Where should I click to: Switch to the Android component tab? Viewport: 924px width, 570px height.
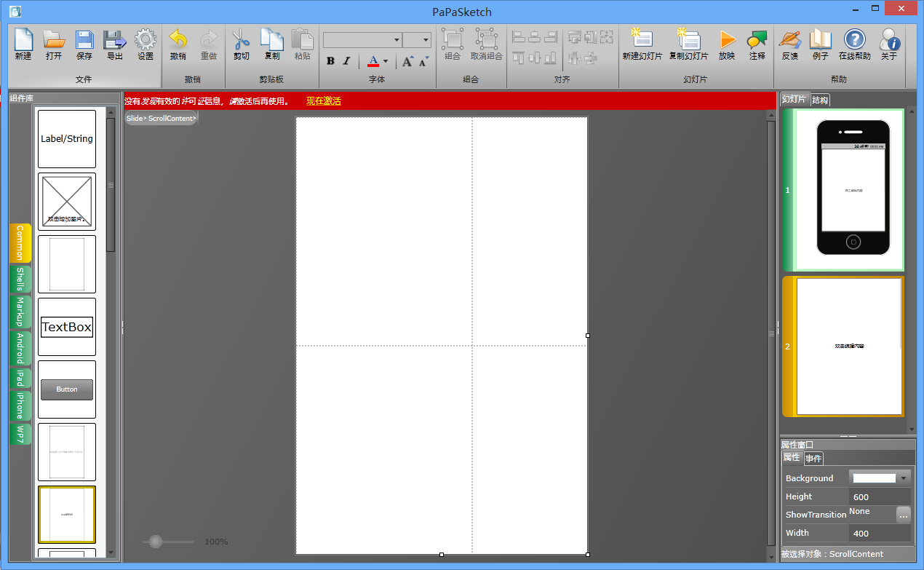(20, 349)
